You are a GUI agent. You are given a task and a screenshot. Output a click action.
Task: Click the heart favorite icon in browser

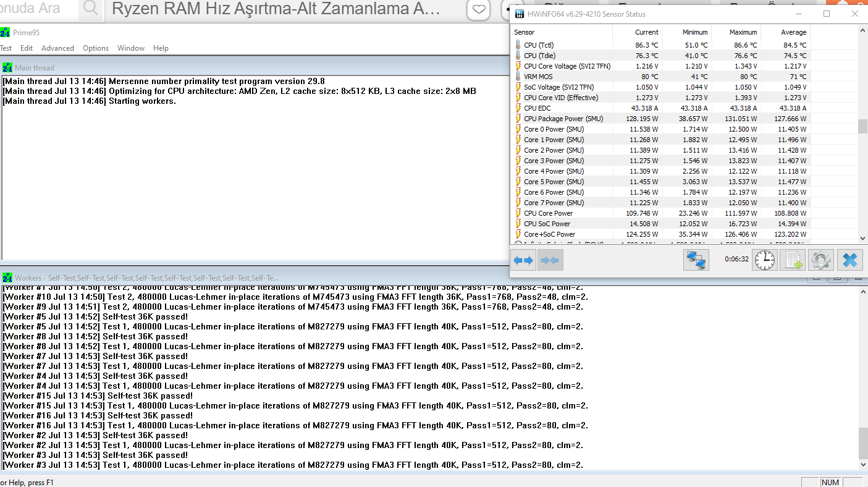pyautogui.click(x=479, y=9)
